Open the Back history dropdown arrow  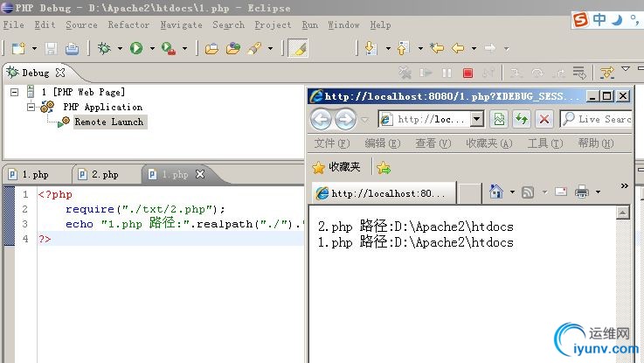474,48
